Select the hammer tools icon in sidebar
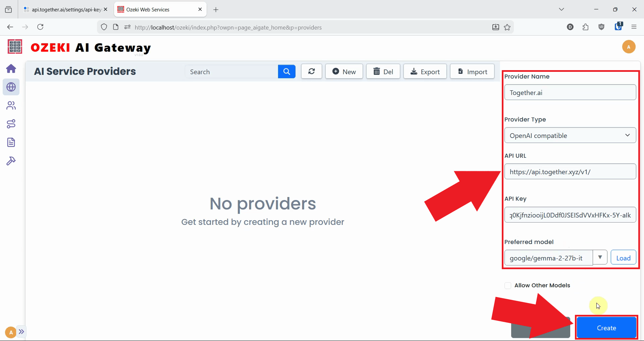 pyautogui.click(x=11, y=161)
